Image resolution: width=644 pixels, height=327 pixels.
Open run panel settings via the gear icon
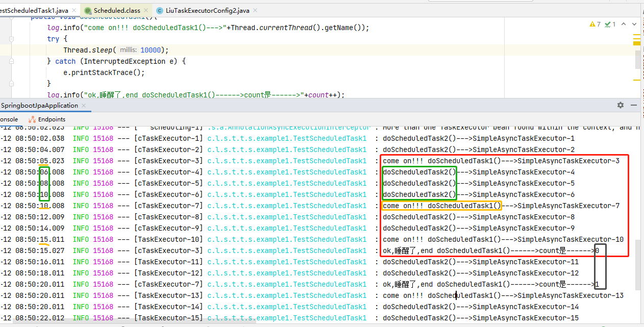click(620, 105)
